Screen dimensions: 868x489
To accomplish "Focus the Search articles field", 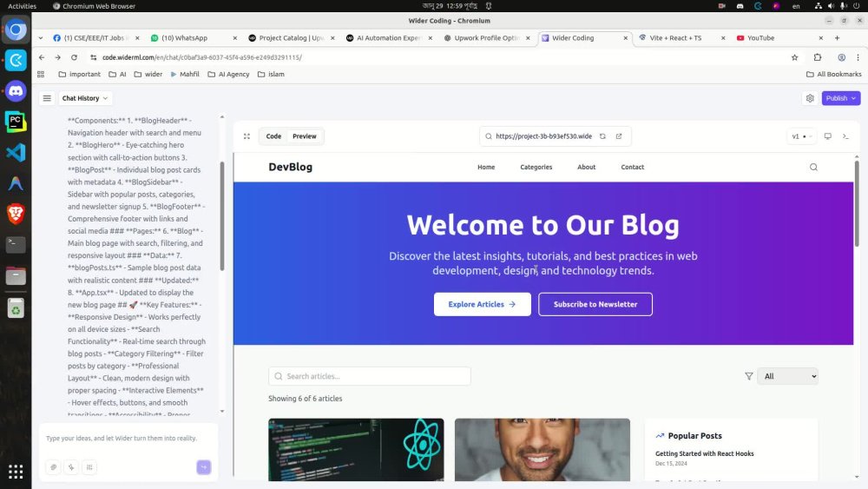I will (x=369, y=376).
